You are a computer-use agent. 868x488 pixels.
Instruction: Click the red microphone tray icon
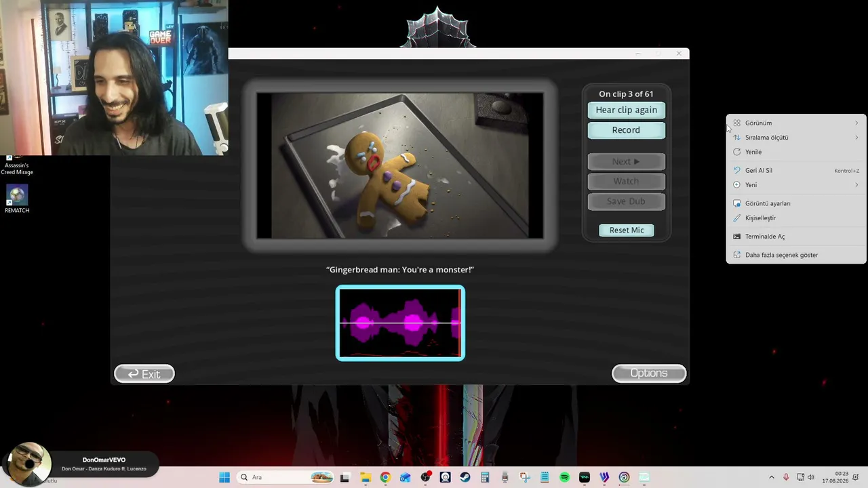[x=786, y=477]
